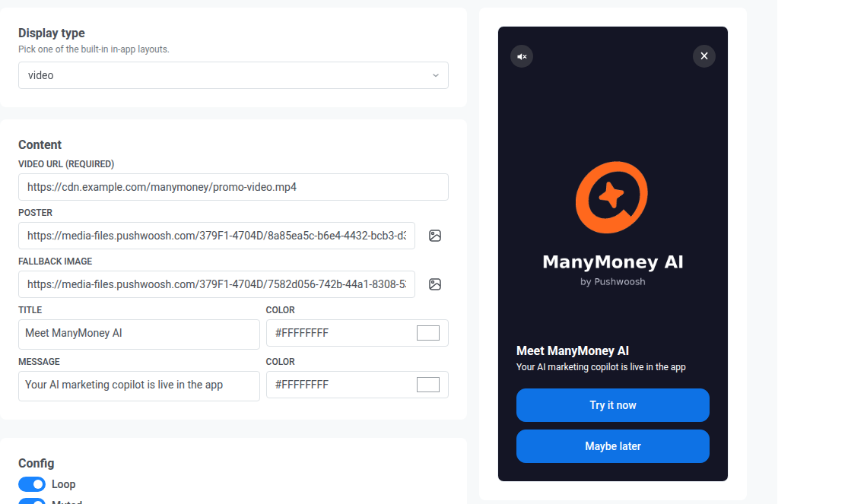Toggle the Loop switch

[x=32, y=484]
